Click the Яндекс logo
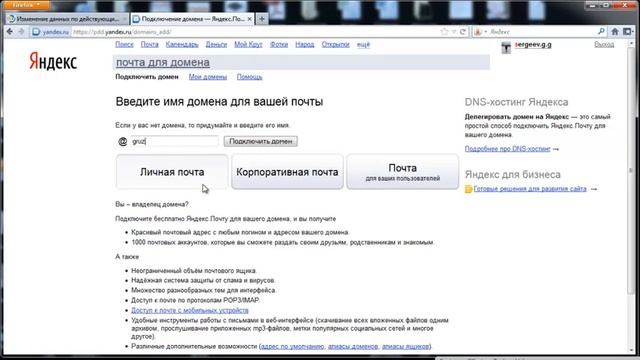The width and height of the screenshot is (640, 360). [53, 62]
